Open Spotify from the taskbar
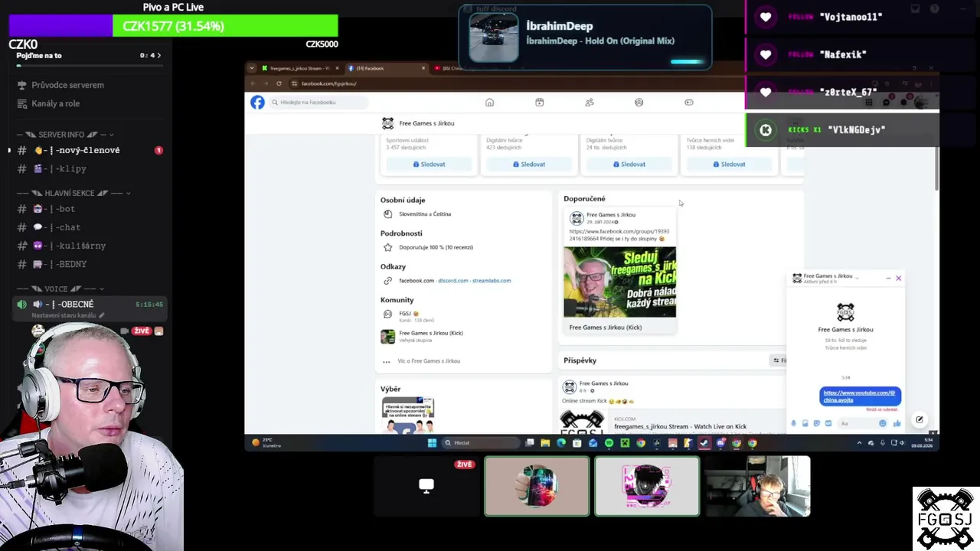The height and width of the screenshot is (551, 980). [609, 442]
